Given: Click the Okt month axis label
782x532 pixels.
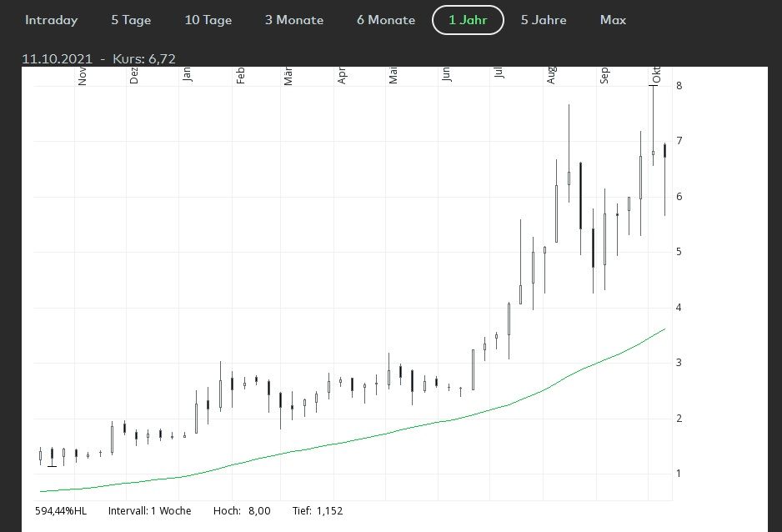Looking at the screenshot, I should 656,76.
